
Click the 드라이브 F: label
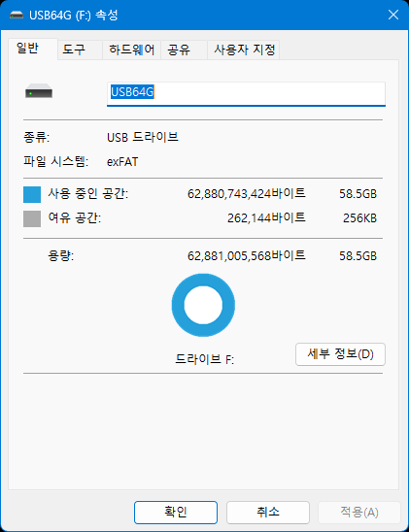pos(204,359)
